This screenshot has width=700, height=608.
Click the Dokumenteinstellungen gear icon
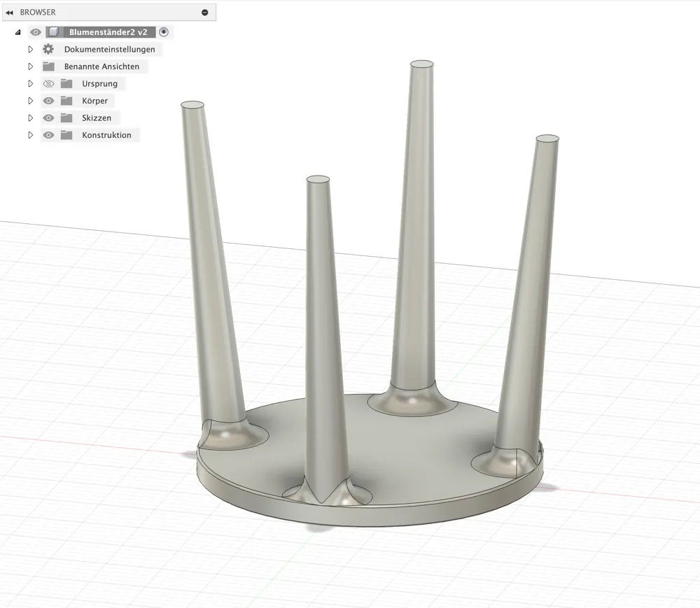tap(48, 49)
